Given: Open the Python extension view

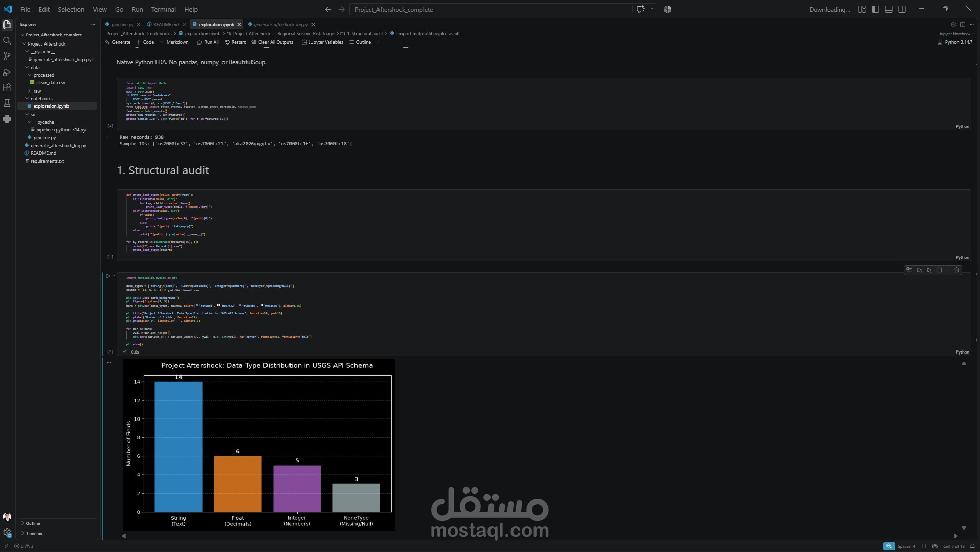Looking at the screenshot, I should pyautogui.click(x=7, y=119).
